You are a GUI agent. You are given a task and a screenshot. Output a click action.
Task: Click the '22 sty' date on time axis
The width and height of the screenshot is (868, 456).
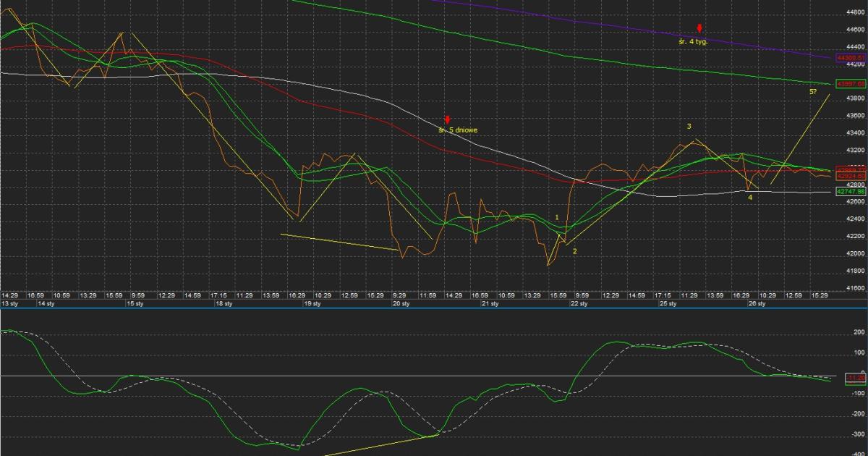(579, 304)
